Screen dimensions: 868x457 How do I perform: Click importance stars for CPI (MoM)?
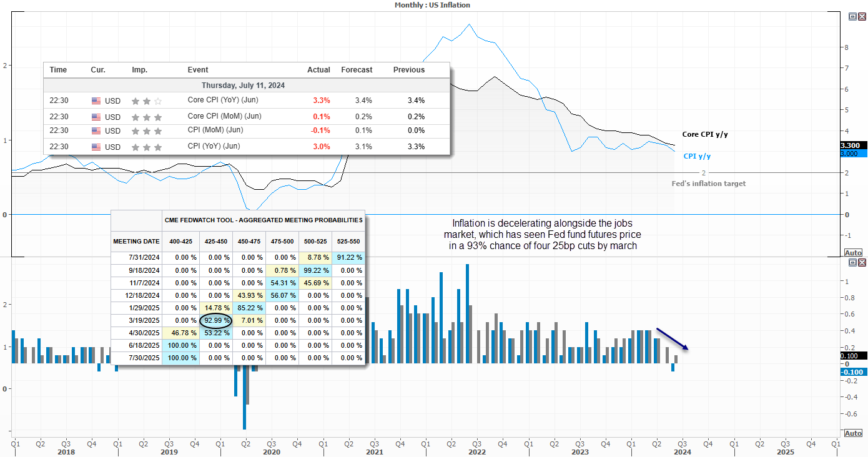click(x=147, y=131)
